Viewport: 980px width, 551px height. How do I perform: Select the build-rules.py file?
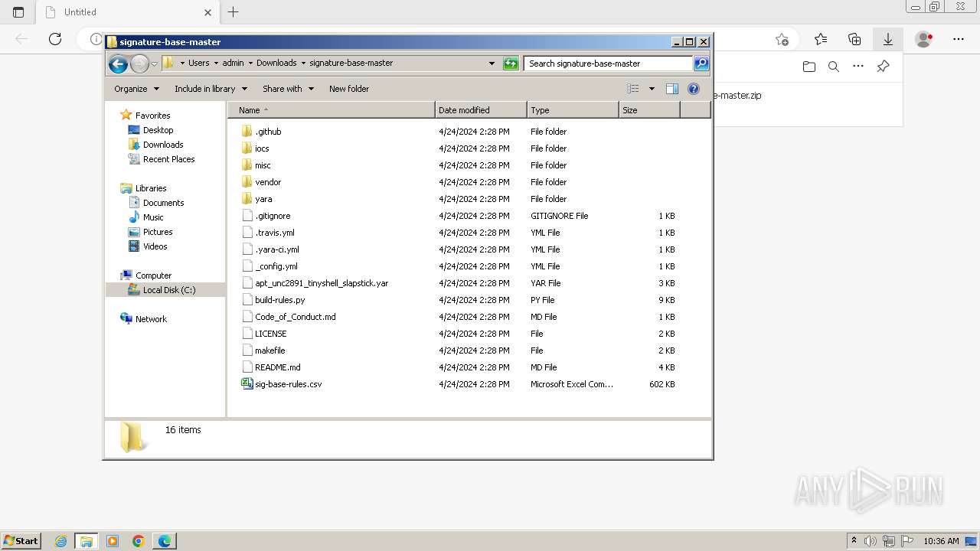279,300
